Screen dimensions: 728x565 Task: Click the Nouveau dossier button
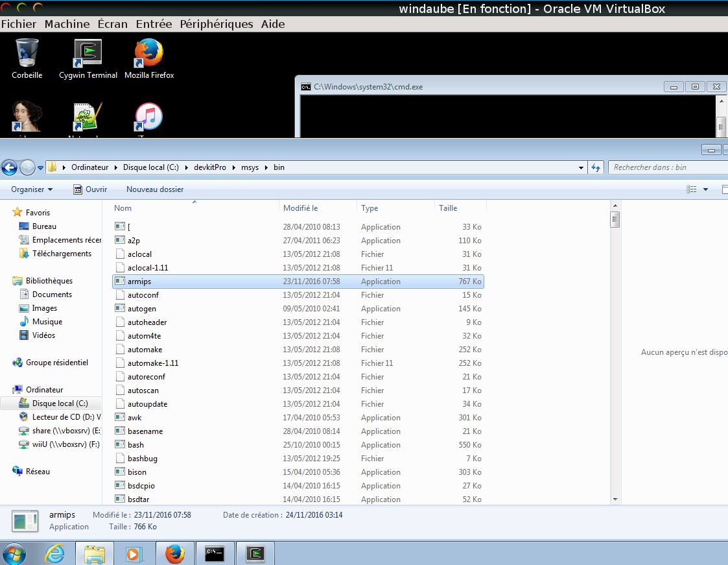[x=155, y=189]
